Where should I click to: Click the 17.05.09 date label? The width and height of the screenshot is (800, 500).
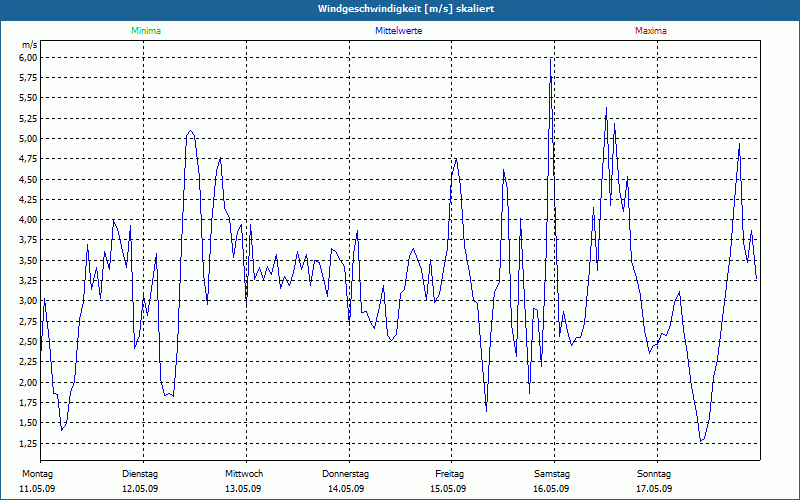[x=654, y=489]
